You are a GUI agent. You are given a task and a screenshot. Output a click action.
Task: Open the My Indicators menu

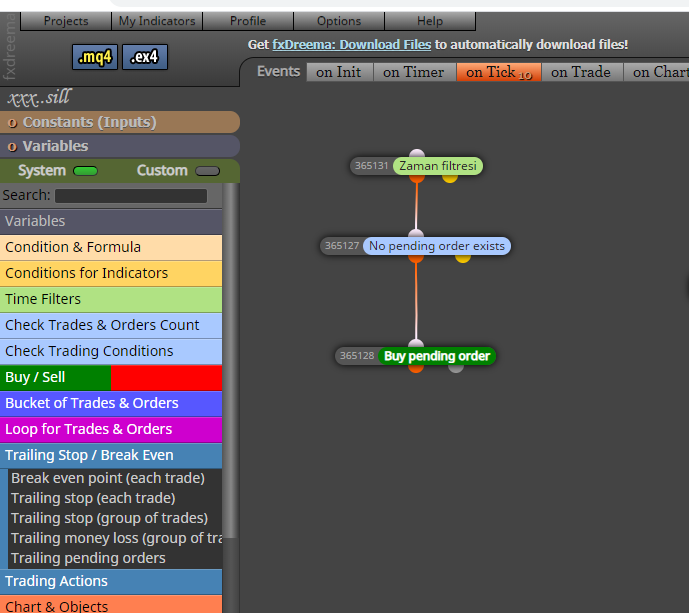click(x=157, y=21)
